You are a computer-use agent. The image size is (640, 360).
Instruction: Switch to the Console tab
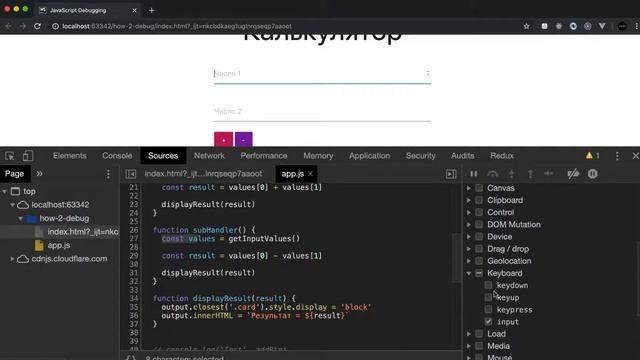(x=117, y=156)
